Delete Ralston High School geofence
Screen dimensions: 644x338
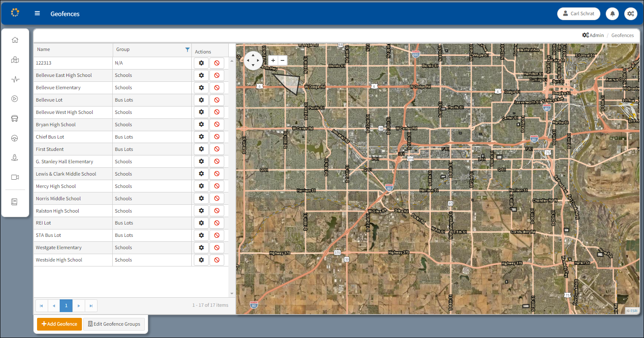tap(217, 211)
